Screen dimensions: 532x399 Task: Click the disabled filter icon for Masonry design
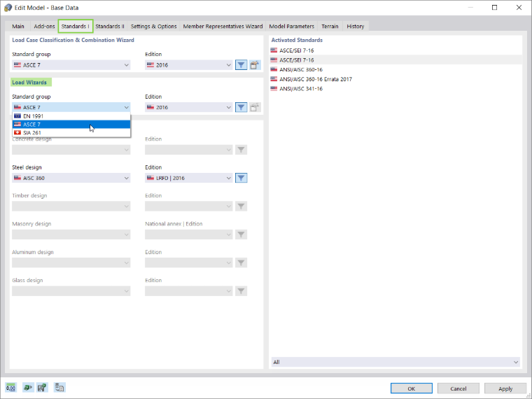[x=241, y=234]
